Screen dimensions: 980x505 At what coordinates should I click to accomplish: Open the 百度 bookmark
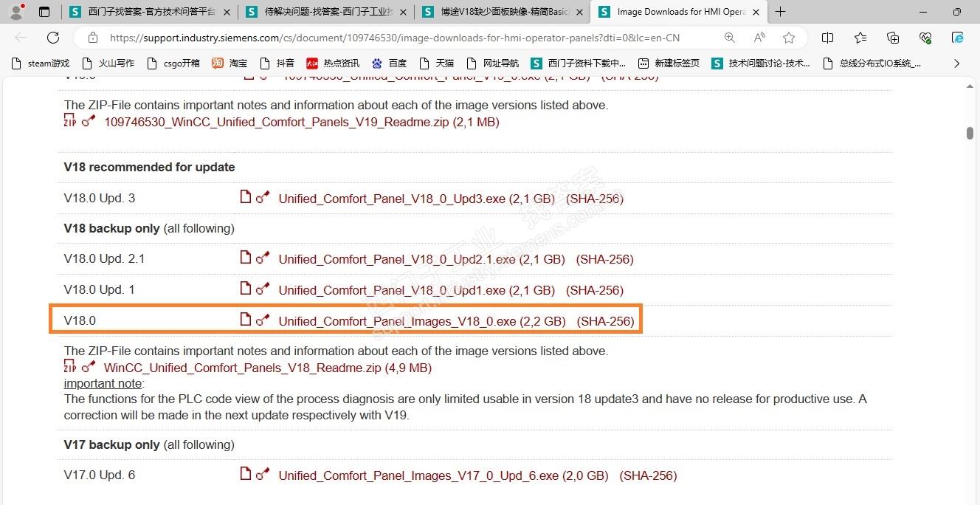click(x=389, y=63)
